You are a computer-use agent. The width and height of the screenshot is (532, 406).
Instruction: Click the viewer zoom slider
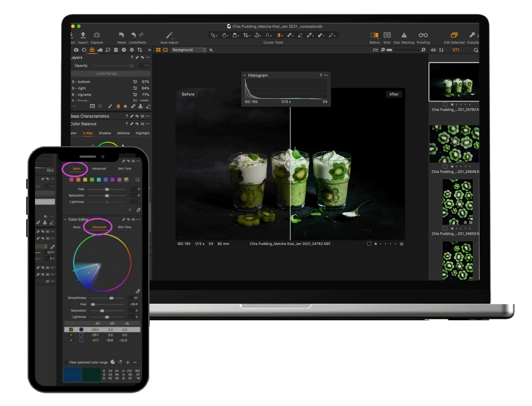[403, 50]
